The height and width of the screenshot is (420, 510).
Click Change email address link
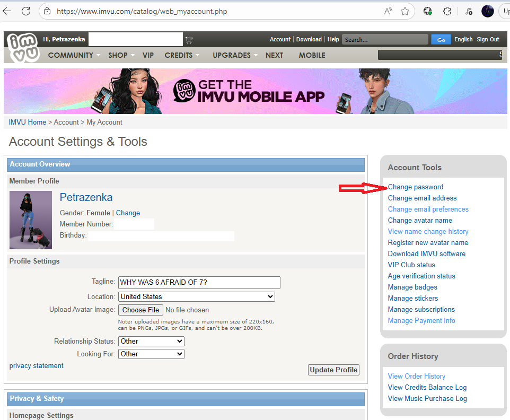coord(422,198)
